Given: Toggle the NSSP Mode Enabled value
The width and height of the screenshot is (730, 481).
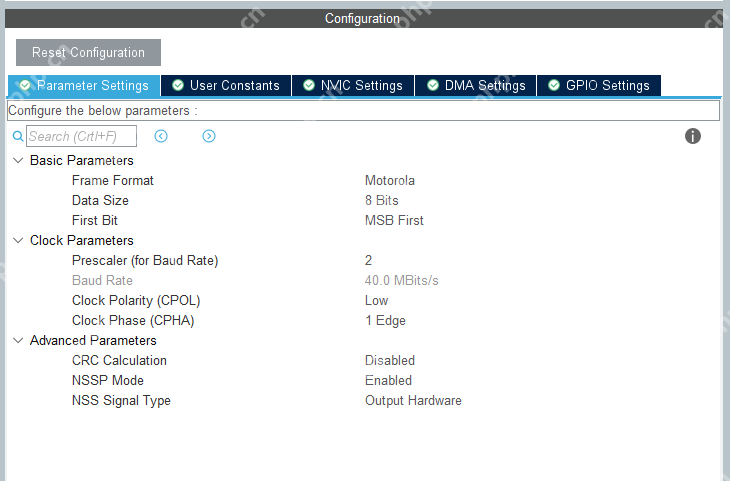Looking at the screenshot, I should click(x=388, y=380).
